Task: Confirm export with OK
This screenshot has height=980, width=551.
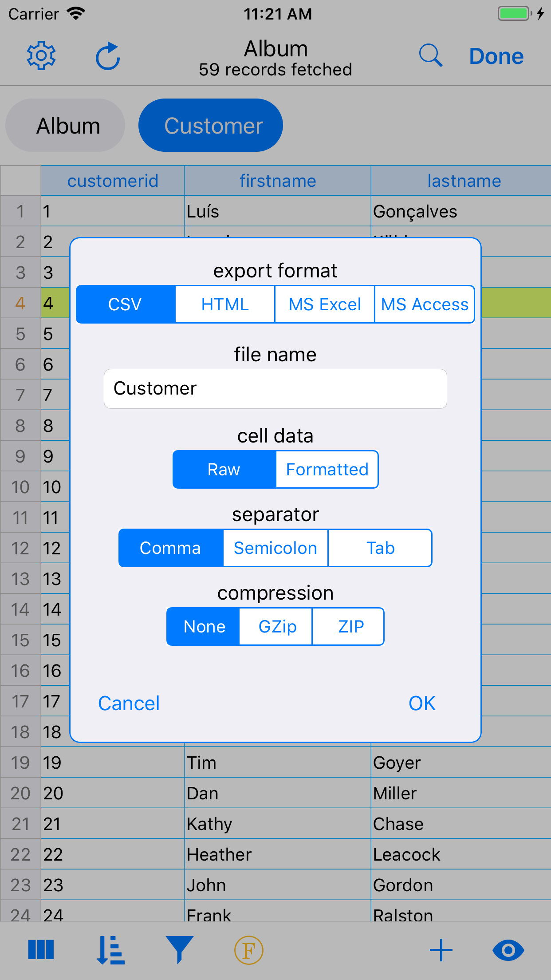Action: pos(421,703)
